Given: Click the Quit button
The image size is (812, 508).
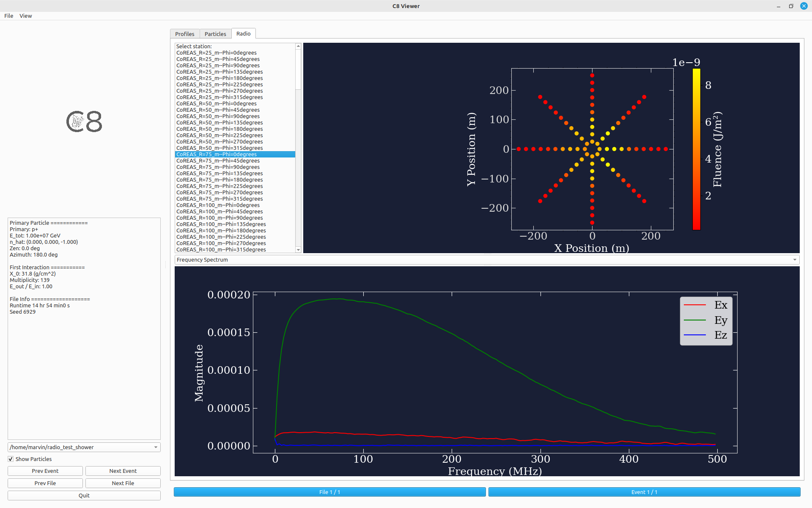Looking at the screenshot, I should point(84,495).
